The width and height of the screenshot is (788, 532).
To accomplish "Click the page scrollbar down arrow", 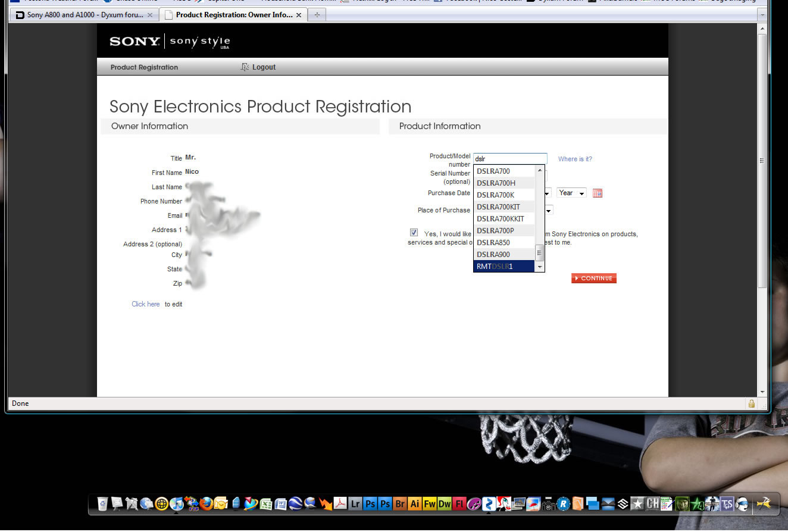I will pyautogui.click(x=762, y=392).
